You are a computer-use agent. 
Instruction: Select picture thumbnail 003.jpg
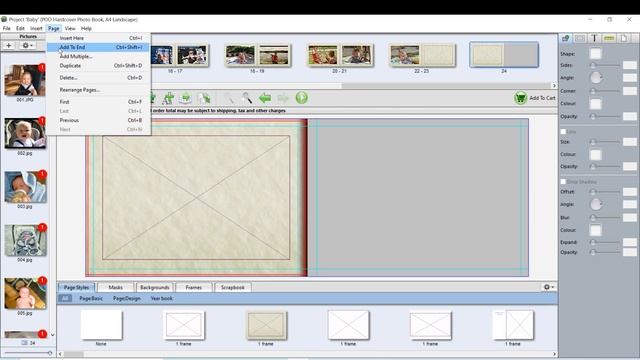click(25, 187)
